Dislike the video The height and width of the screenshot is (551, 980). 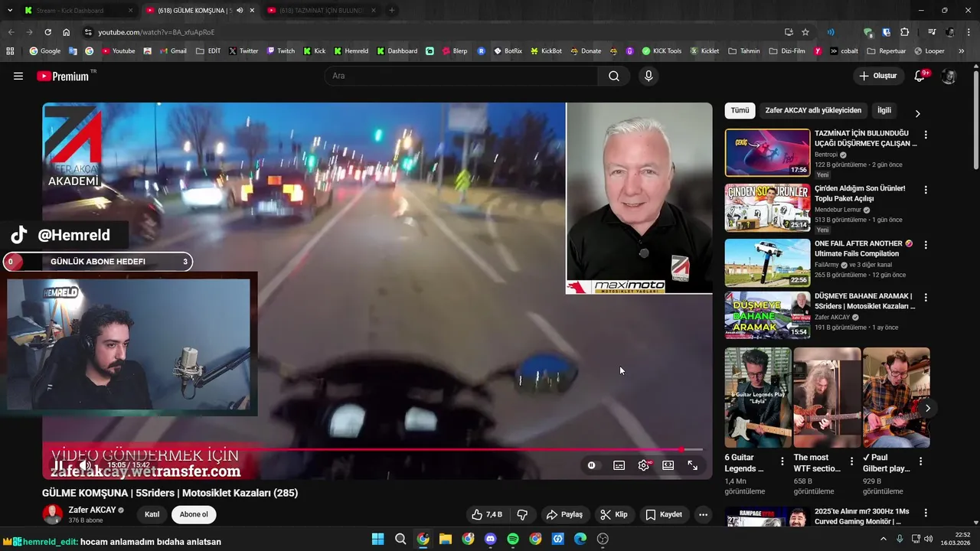pyautogui.click(x=523, y=514)
